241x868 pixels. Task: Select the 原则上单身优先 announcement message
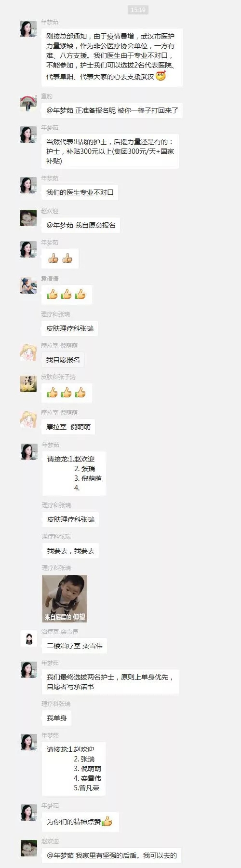pyautogui.click(x=110, y=682)
